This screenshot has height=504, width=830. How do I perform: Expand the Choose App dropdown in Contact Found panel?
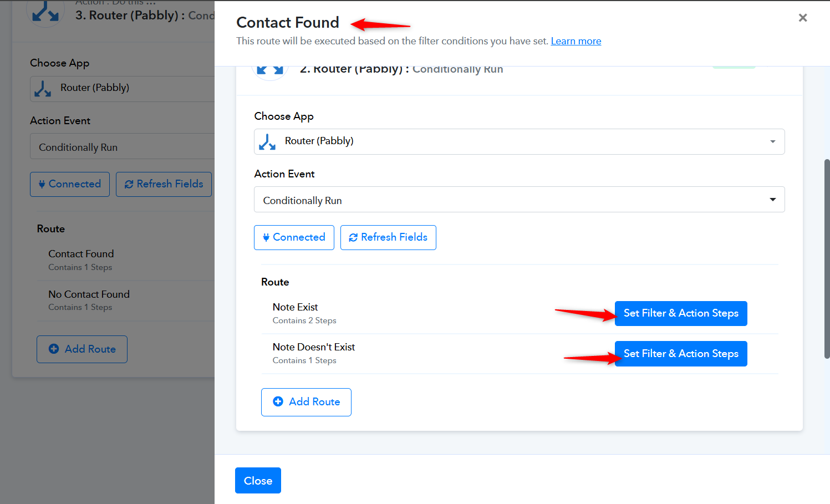pyautogui.click(x=519, y=141)
